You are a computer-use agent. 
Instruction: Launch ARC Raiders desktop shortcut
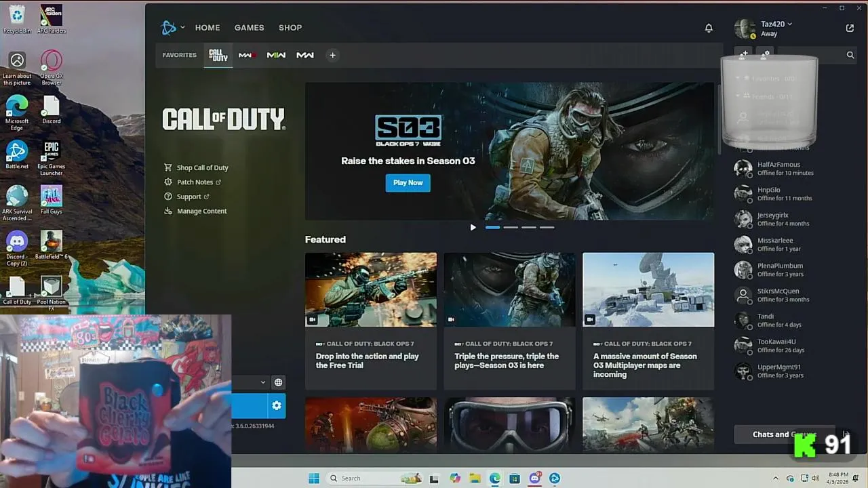click(52, 19)
